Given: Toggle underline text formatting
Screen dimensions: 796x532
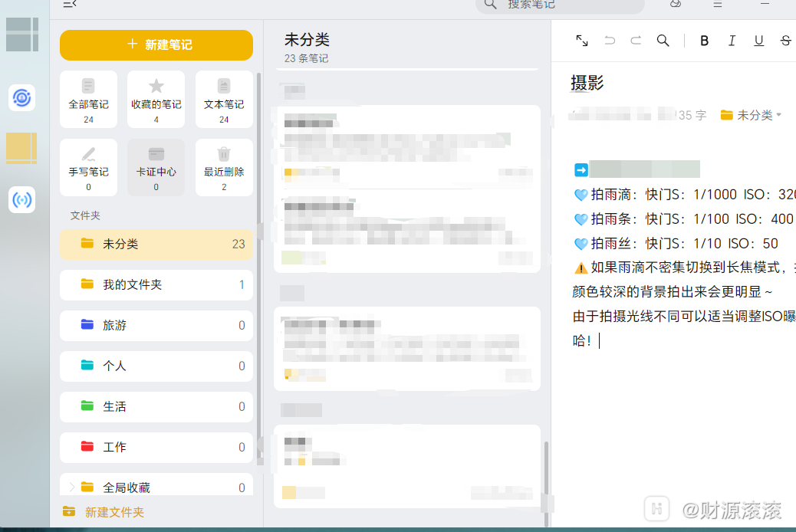Looking at the screenshot, I should tap(758, 41).
